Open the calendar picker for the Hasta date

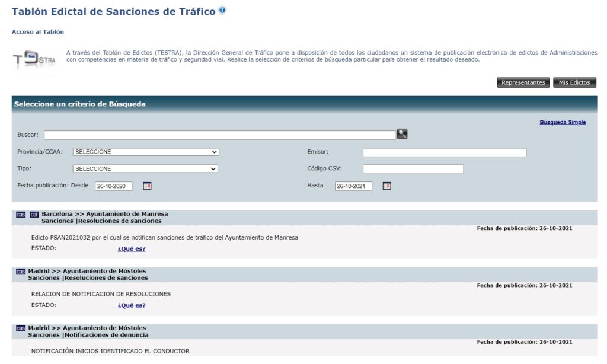click(388, 186)
